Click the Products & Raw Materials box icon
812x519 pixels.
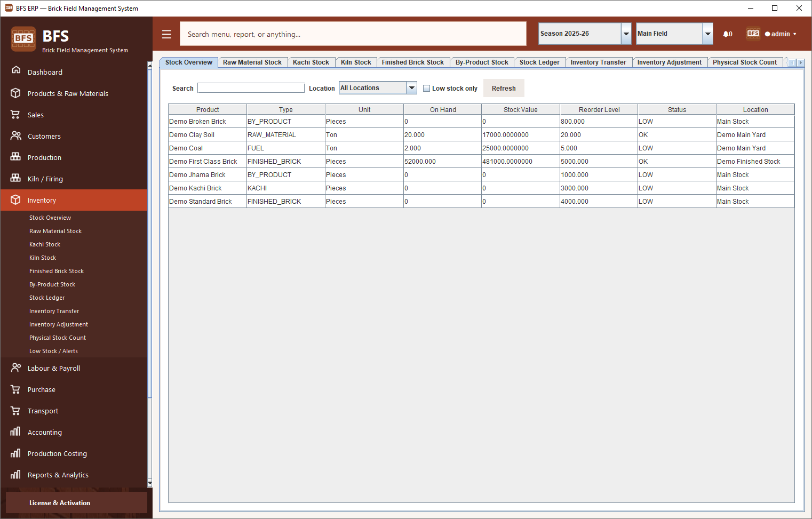[x=16, y=93]
